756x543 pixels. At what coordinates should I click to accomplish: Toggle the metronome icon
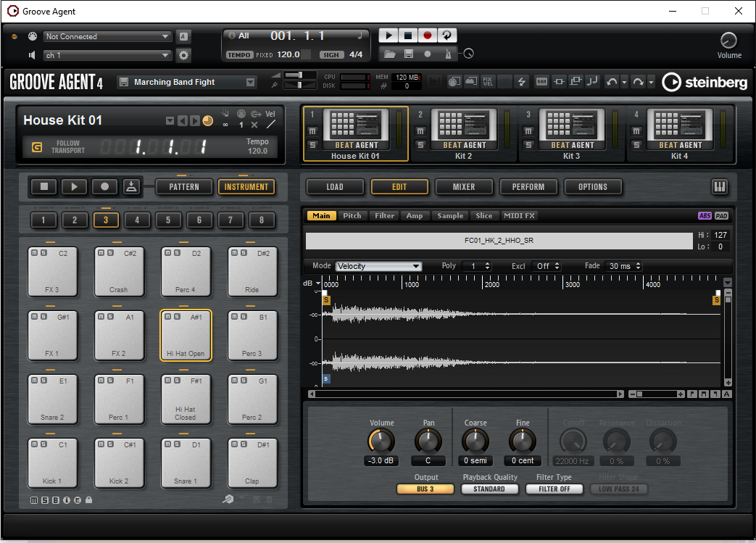click(448, 54)
